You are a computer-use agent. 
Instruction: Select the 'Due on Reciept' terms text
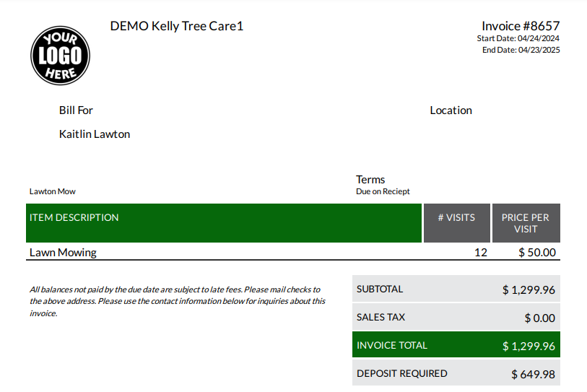tap(383, 191)
